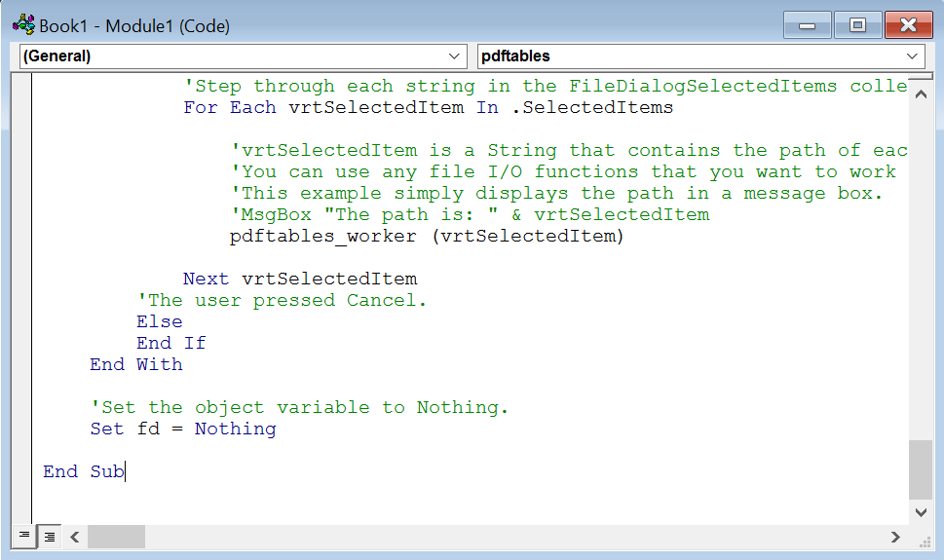Click the 'End With' statement
Viewport: 944px width, 560px height.
tap(136, 364)
